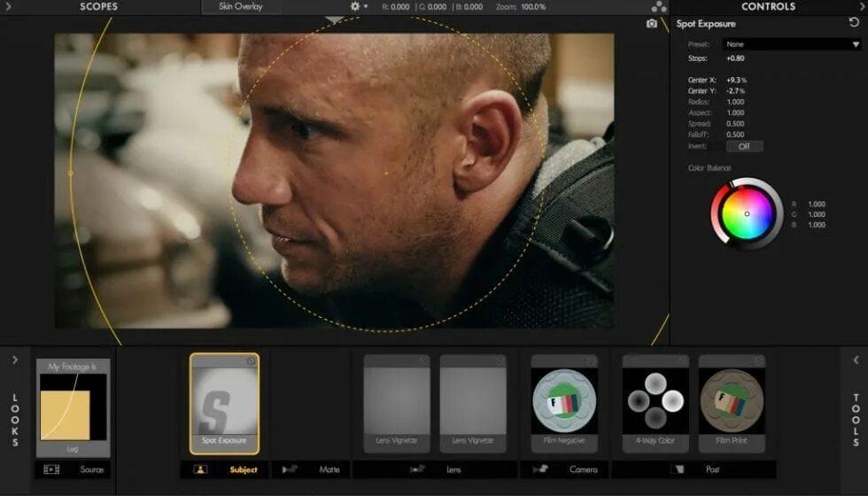Click the Aspect value 1.000
The image size is (868, 496).
click(735, 113)
